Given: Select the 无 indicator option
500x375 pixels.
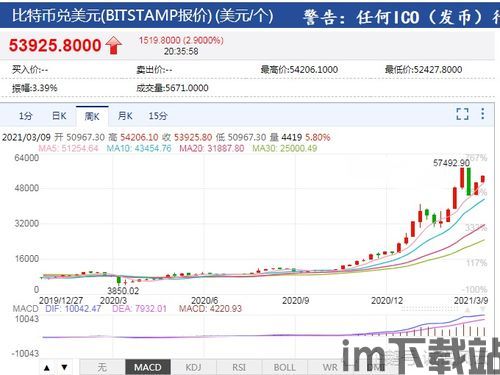Looking at the screenshot, I should pyautogui.click(x=102, y=367).
